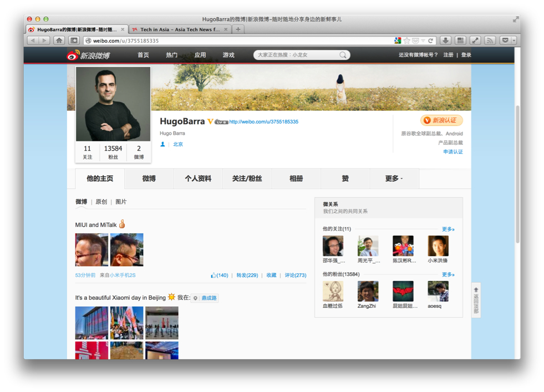Close the Tech in Asia tab
544x392 pixels.
pyautogui.click(x=226, y=29)
